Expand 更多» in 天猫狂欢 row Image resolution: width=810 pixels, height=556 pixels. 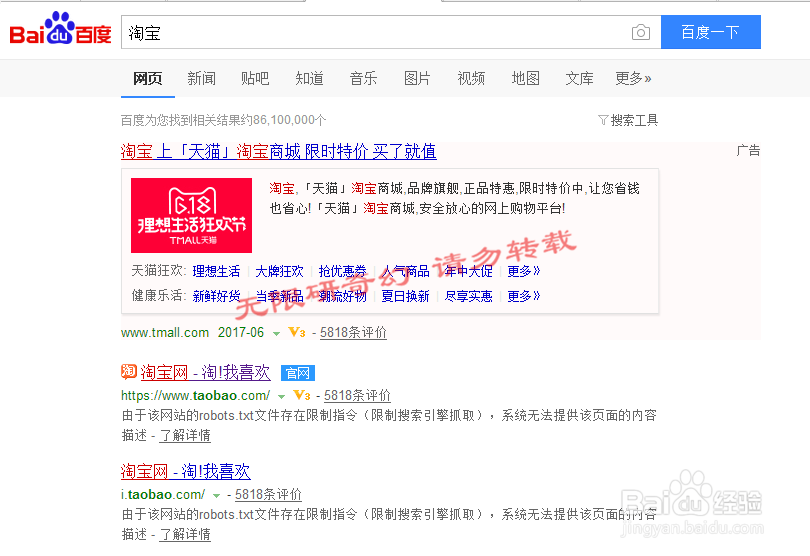click(523, 271)
